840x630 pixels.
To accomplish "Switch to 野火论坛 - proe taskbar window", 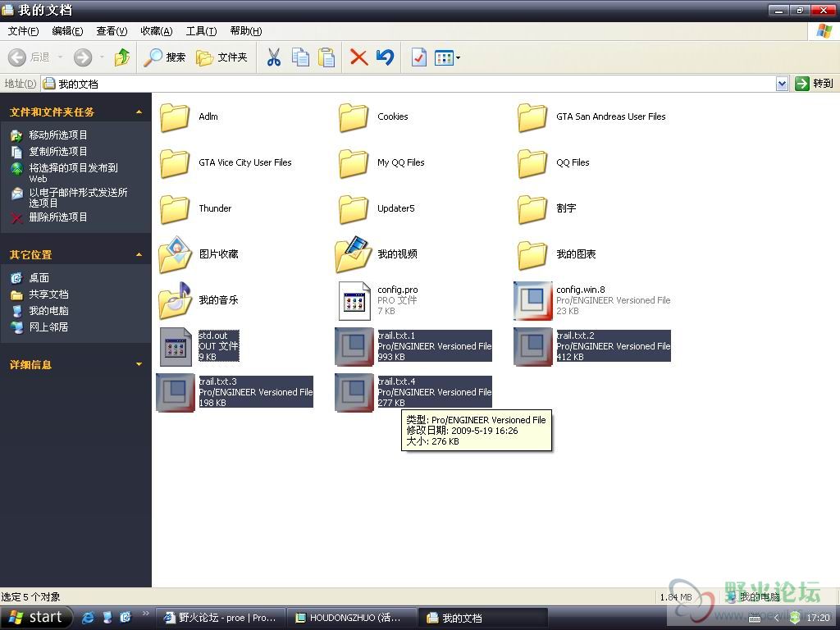I will 220,618.
